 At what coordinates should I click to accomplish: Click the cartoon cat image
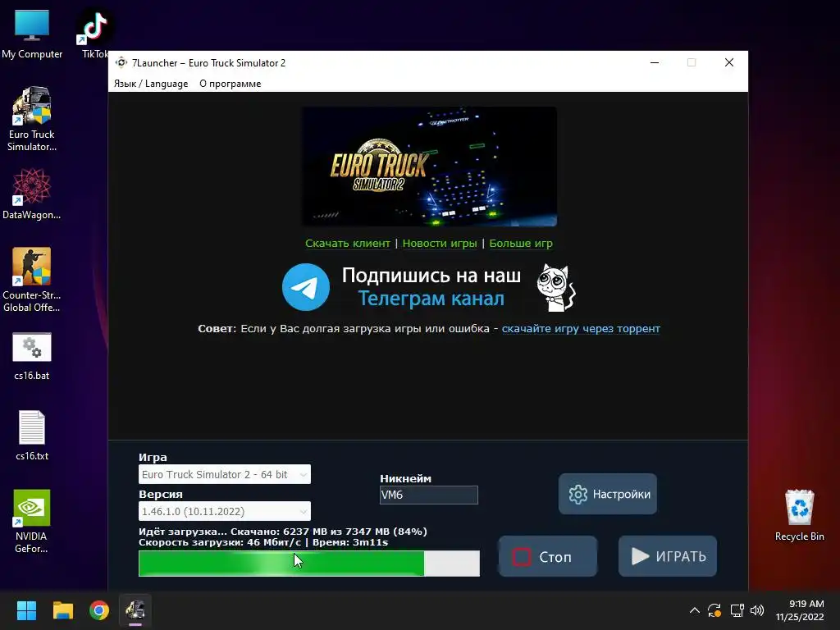tap(556, 287)
